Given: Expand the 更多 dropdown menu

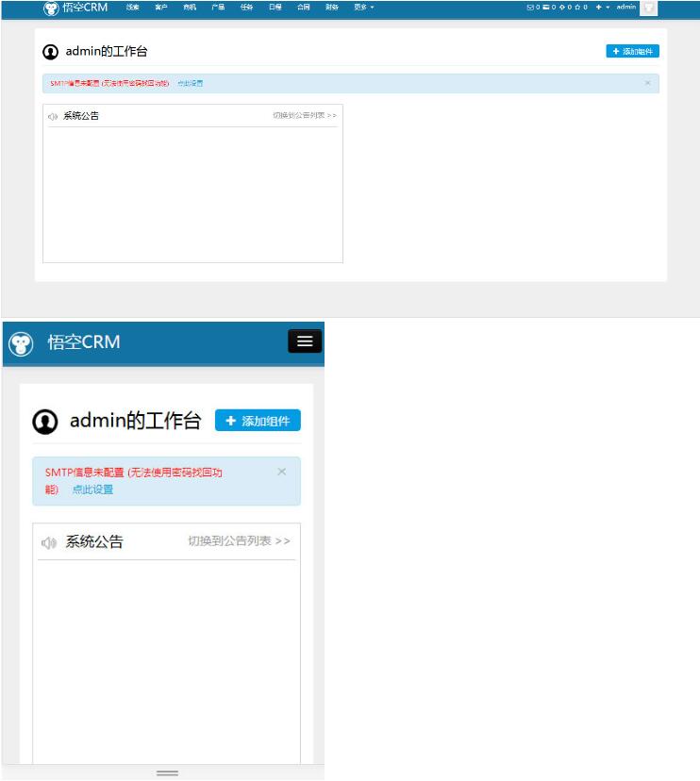Looking at the screenshot, I should point(363,8).
